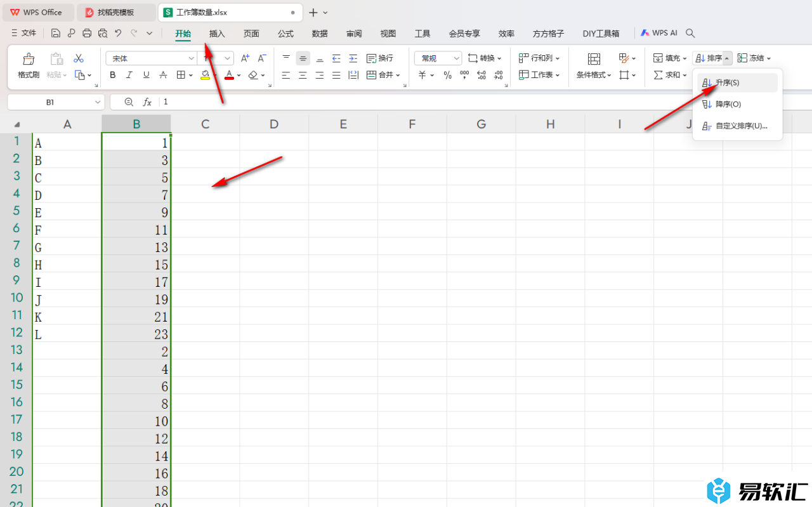812x507 pixels.
Task: Select column C header
Action: [x=206, y=124]
